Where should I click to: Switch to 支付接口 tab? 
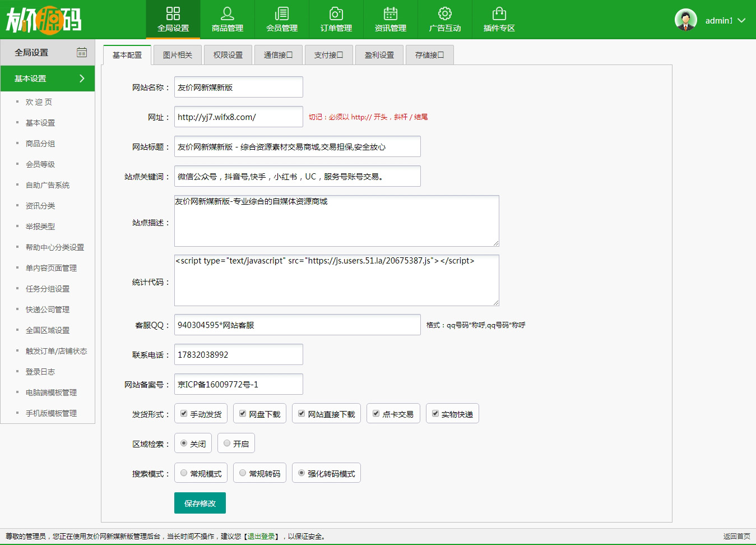(329, 55)
